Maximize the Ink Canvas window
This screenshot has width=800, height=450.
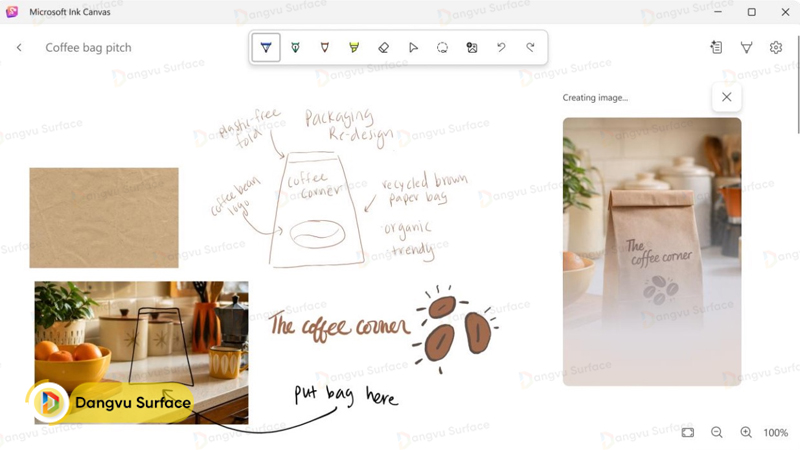[x=752, y=12]
